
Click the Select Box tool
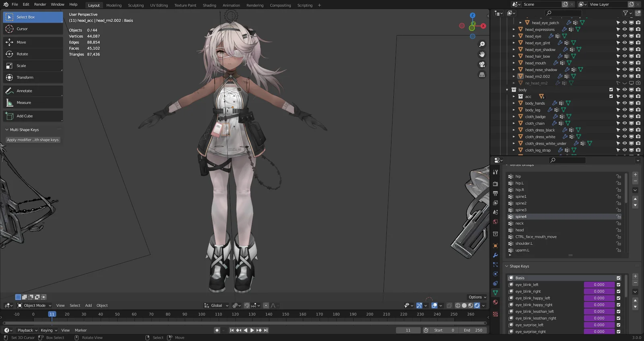pos(33,17)
